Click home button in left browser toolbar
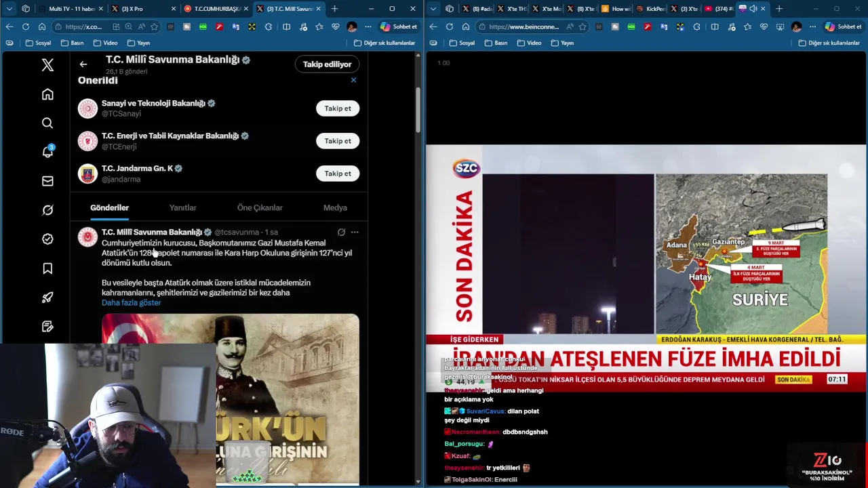868x488 pixels. click(x=42, y=26)
